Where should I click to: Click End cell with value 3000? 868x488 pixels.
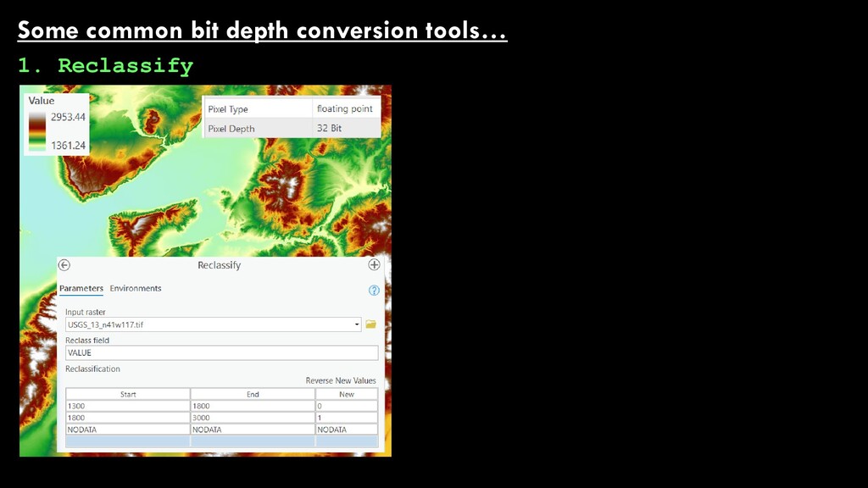point(253,418)
